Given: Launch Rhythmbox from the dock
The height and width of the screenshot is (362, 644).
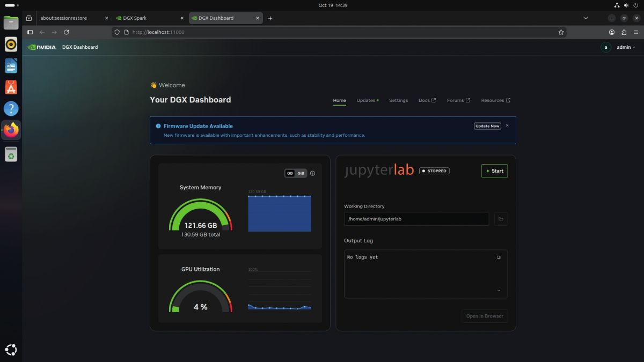Looking at the screenshot, I should 11,44.
